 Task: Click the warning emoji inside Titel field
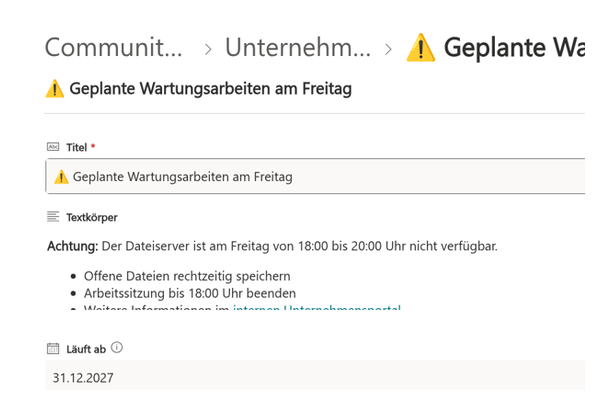point(61,177)
